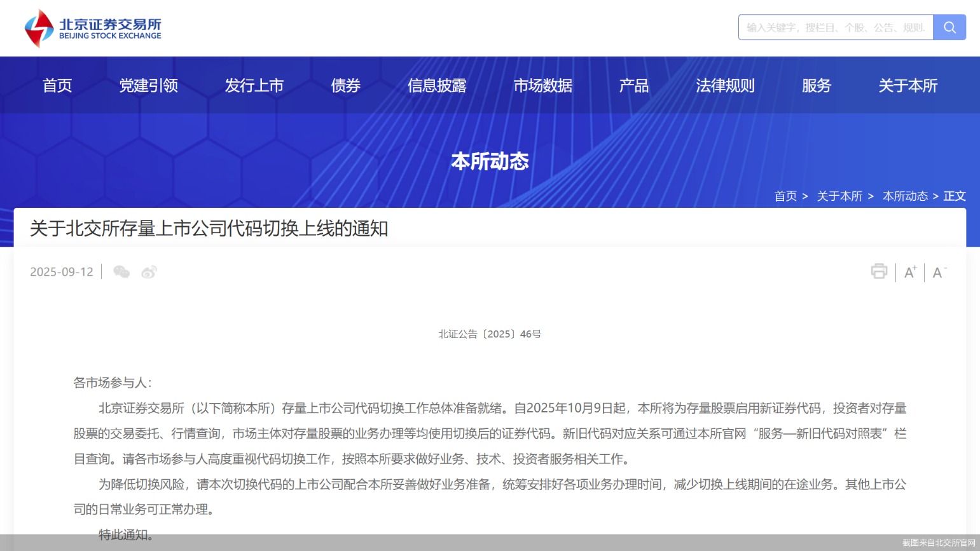Click the 本所动态 breadcrumb link
Screen dimensions: 980x551
click(x=905, y=196)
